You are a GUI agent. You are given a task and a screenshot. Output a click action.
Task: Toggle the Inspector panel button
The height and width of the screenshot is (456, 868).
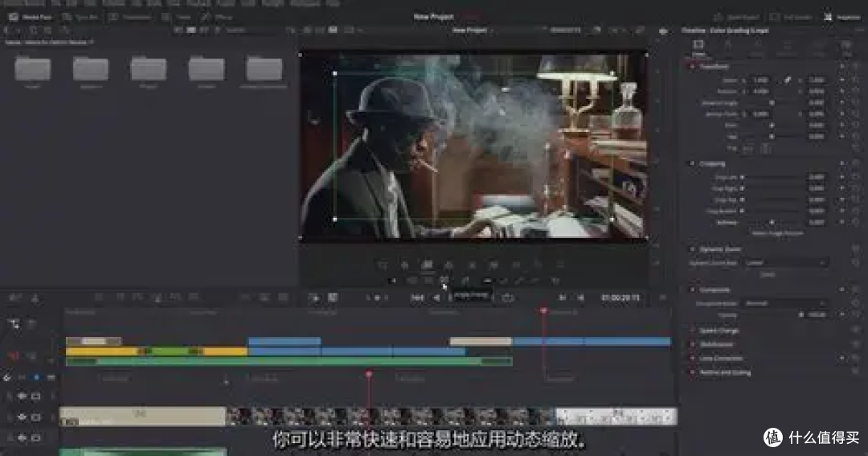tap(842, 17)
